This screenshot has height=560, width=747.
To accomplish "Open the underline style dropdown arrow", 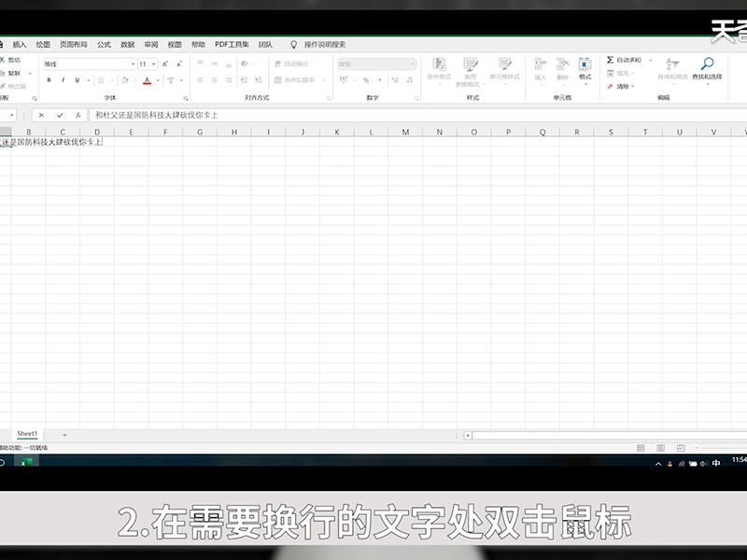I will [x=89, y=80].
